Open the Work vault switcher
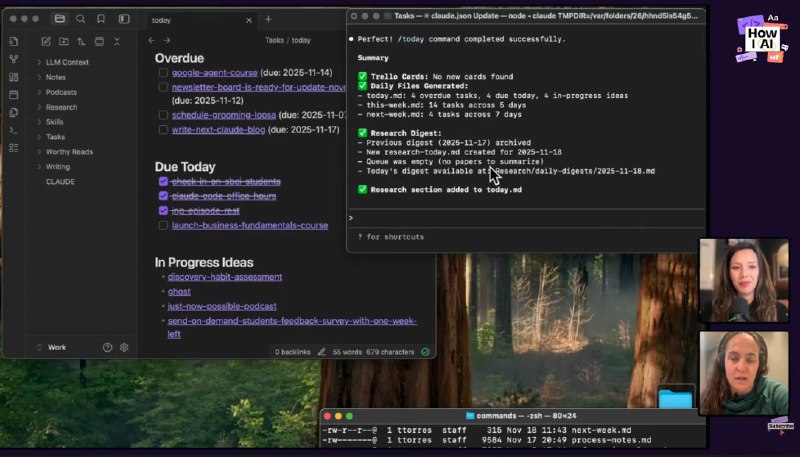The image size is (800, 457). [x=57, y=347]
